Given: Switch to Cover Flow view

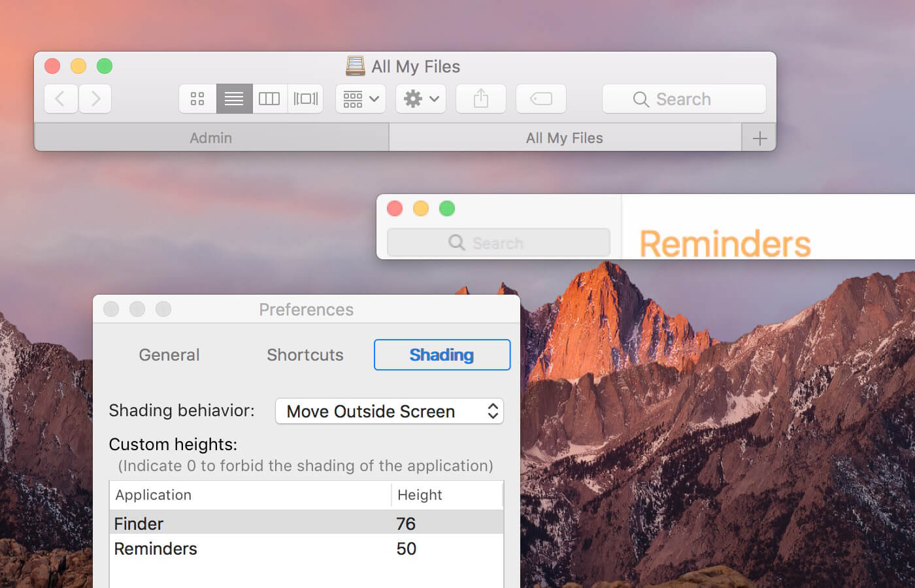Looking at the screenshot, I should [x=305, y=99].
